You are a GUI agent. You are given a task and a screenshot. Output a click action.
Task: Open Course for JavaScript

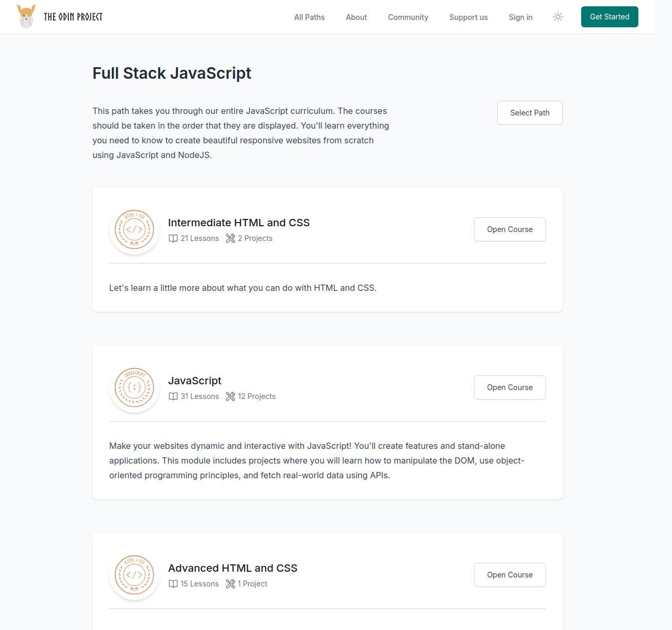tap(509, 387)
